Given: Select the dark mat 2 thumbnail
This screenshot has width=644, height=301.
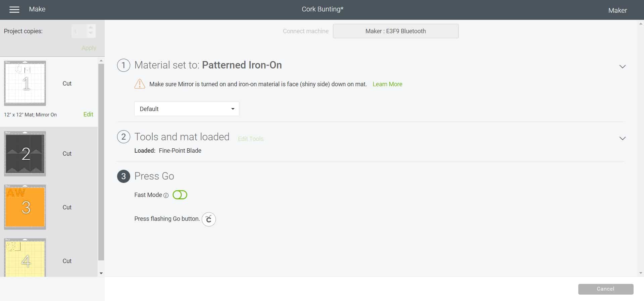Looking at the screenshot, I should [25, 154].
